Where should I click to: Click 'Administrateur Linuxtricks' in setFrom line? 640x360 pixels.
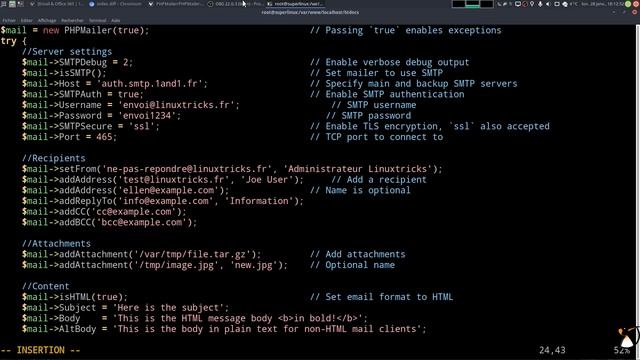(357, 169)
